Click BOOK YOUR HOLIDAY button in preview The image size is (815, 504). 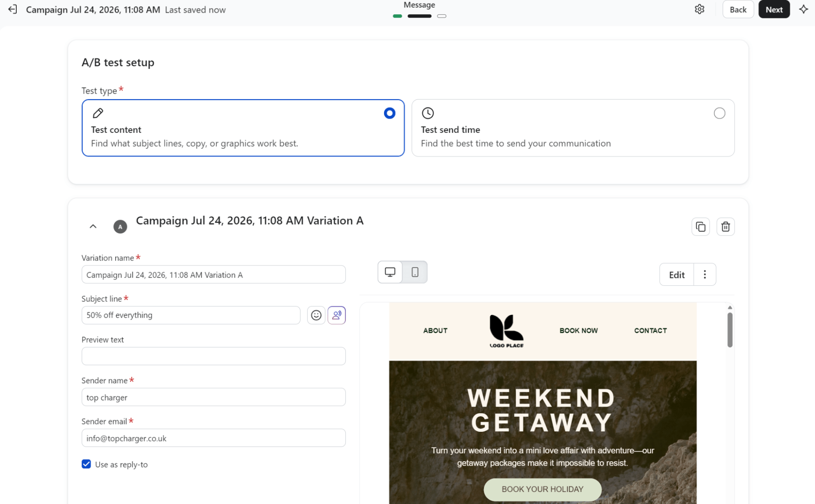[x=542, y=489]
